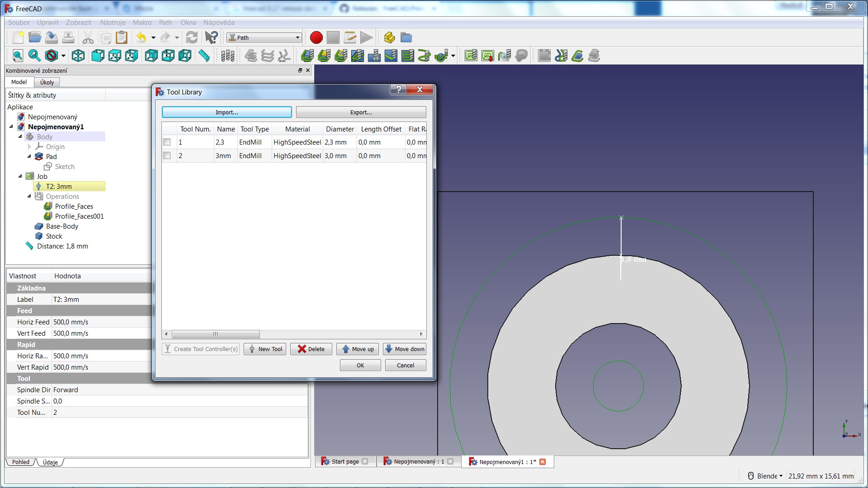Collapse the Operations tree node

(29, 196)
